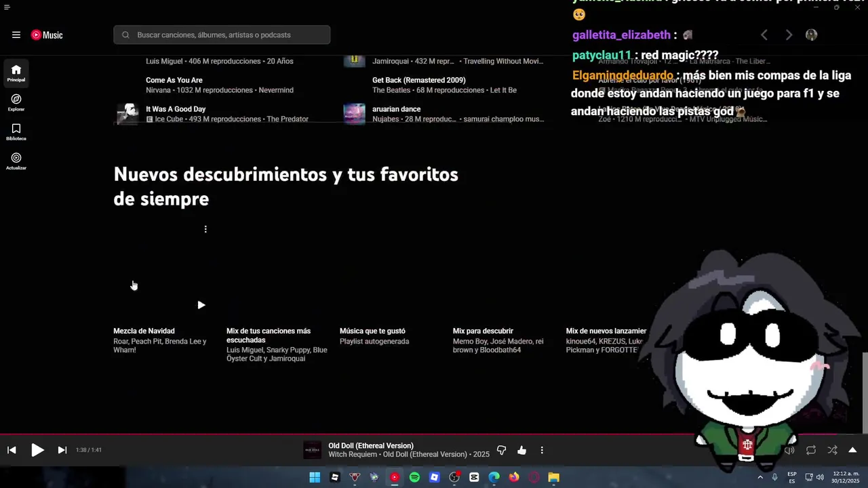Click the search box for songs and albums
The height and width of the screenshot is (488, 868).
(x=222, y=35)
